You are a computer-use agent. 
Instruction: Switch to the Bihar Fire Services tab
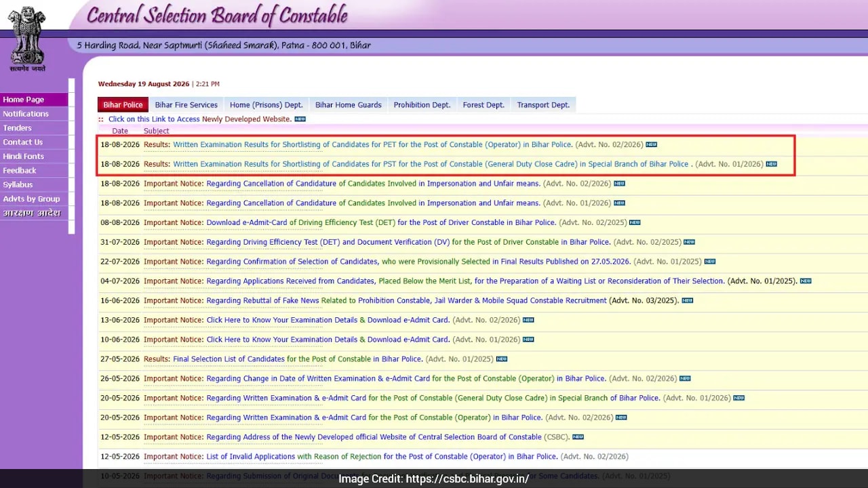point(186,105)
